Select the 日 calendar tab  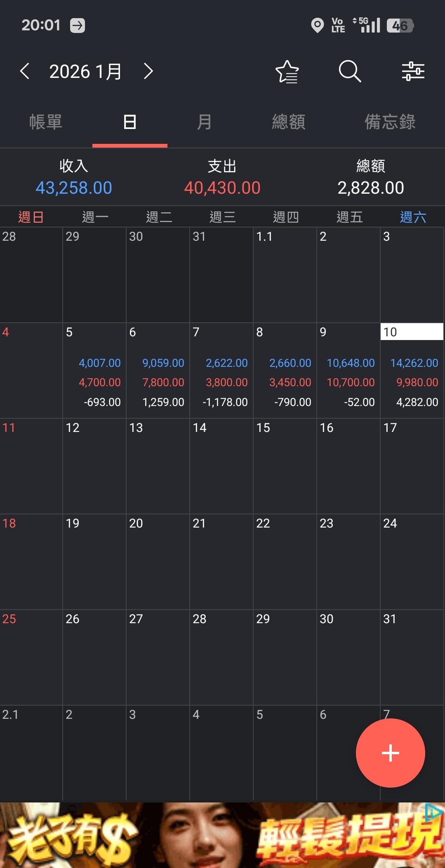129,122
